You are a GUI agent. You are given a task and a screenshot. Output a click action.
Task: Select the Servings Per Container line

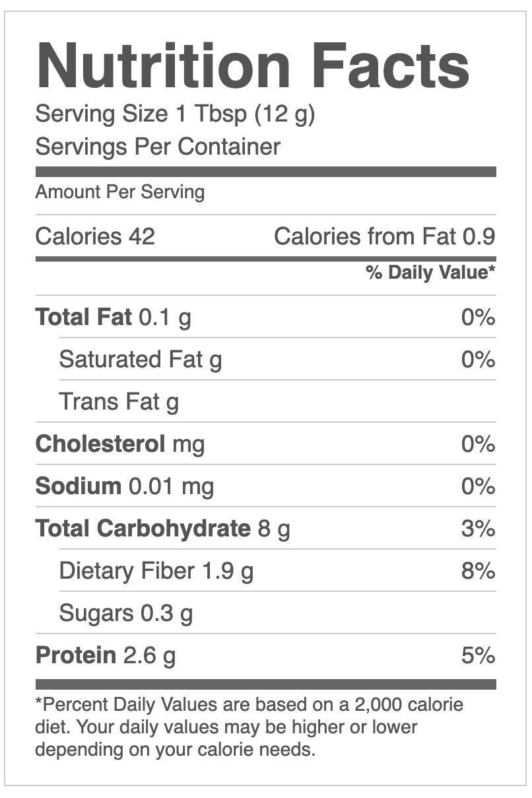pyautogui.click(x=158, y=147)
